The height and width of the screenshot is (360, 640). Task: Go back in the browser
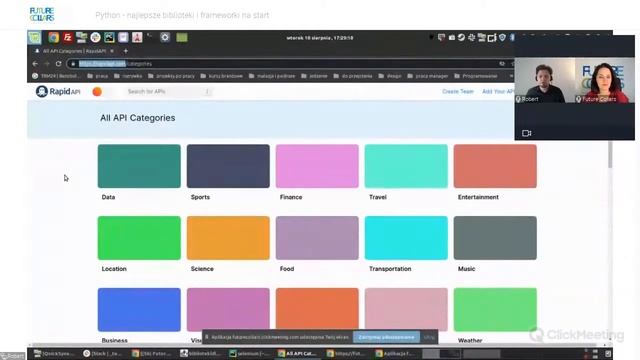point(35,64)
